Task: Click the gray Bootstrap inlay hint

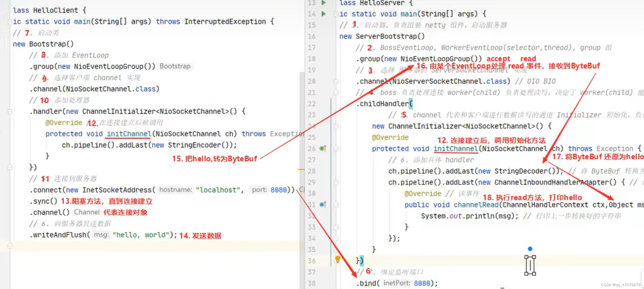Action: pos(175,66)
